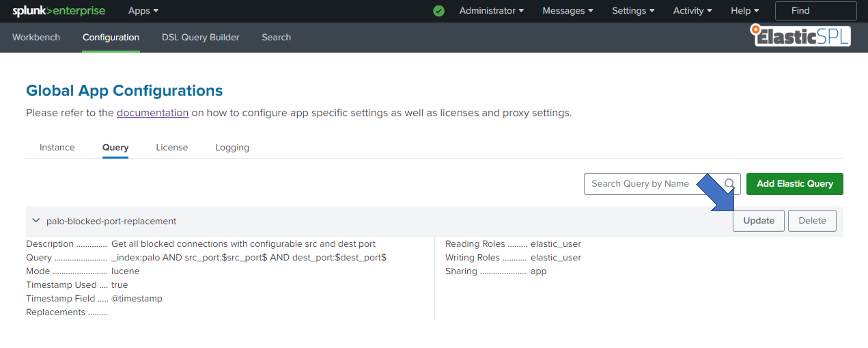Click the search magnifier icon
Screen dimensions: 868x348
(729, 184)
